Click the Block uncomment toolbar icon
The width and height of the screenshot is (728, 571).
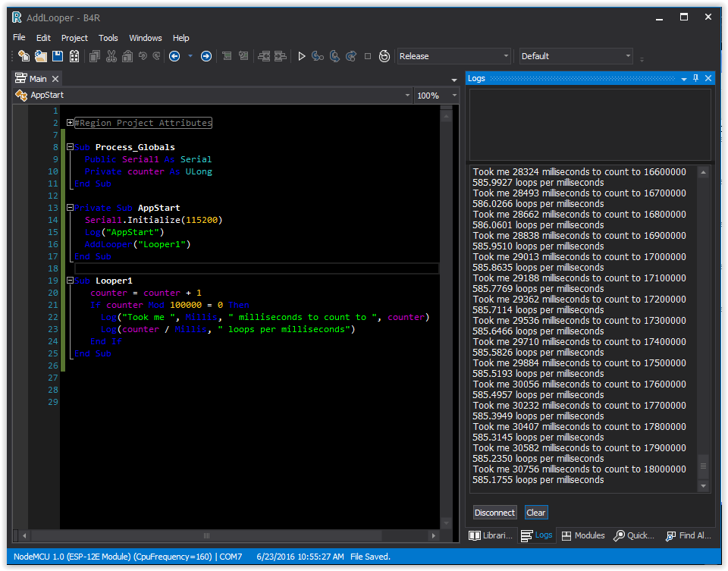243,56
